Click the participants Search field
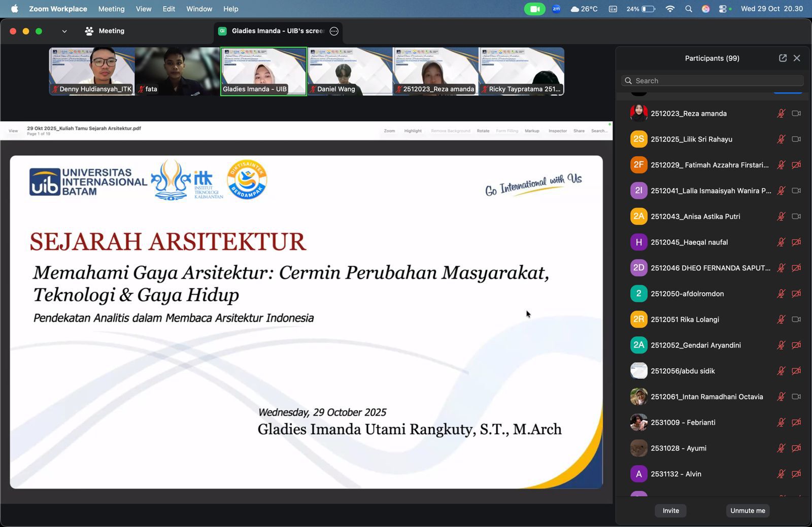Image resolution: width=812 pixels, height=527 pixels. point(713,81)
